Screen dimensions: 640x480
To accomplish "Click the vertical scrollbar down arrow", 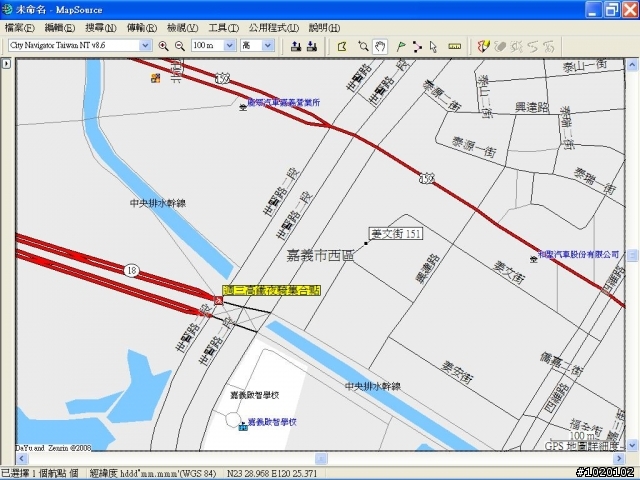I will [632, 444].
